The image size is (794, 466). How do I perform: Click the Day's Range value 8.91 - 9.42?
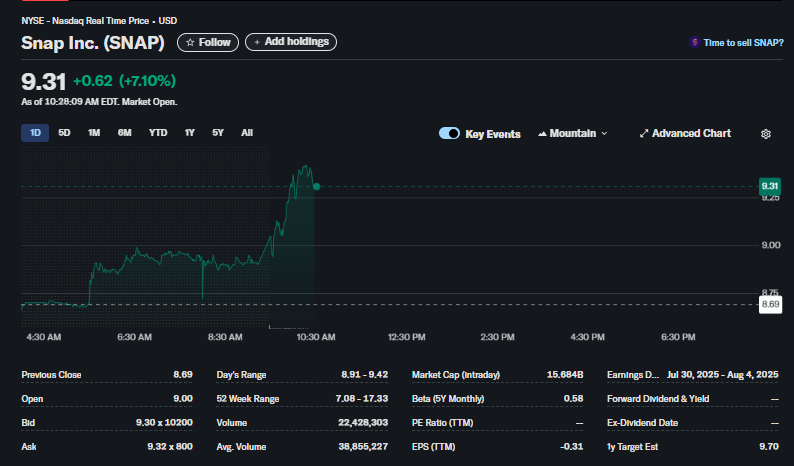tap(365, 375)
